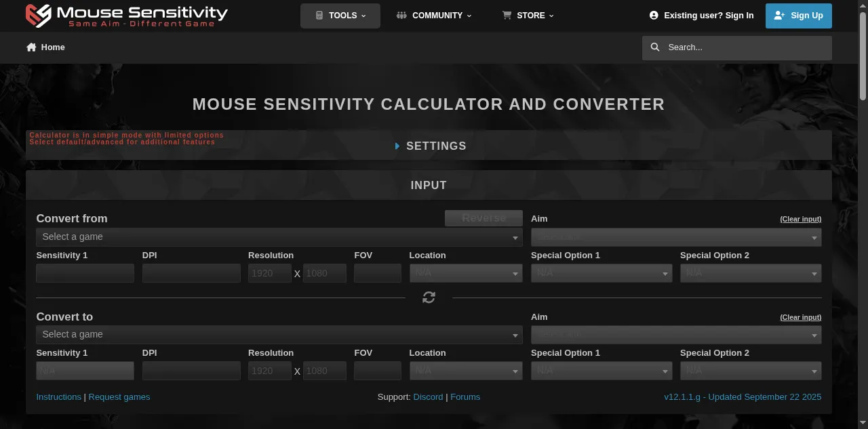Viewport: 868px width, 429px height.
Task: Open the Request games link
Action: 119,397
